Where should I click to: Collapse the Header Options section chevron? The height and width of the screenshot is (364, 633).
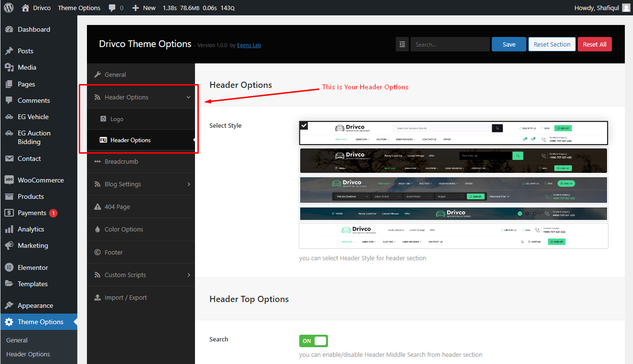pos(188,97)
